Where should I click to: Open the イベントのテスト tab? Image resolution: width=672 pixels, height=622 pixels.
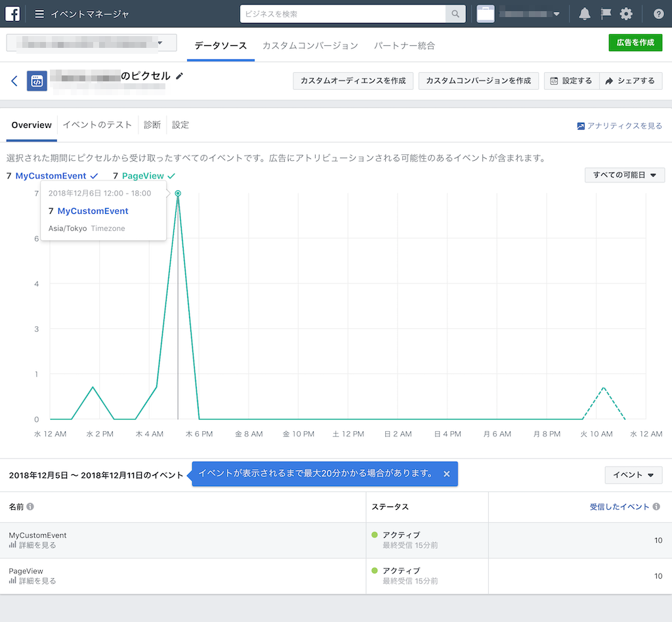[x=97, y=125]
